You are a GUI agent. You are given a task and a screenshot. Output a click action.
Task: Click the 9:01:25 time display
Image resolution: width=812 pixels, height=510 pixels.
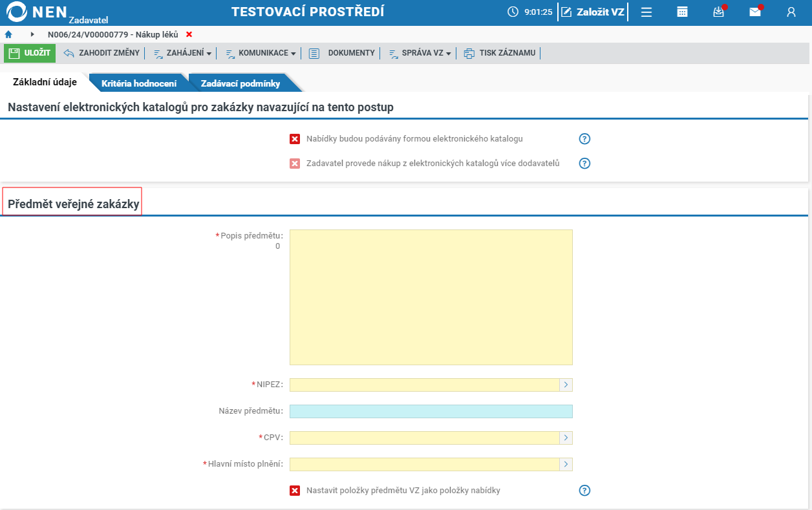(x=538, y=12)
